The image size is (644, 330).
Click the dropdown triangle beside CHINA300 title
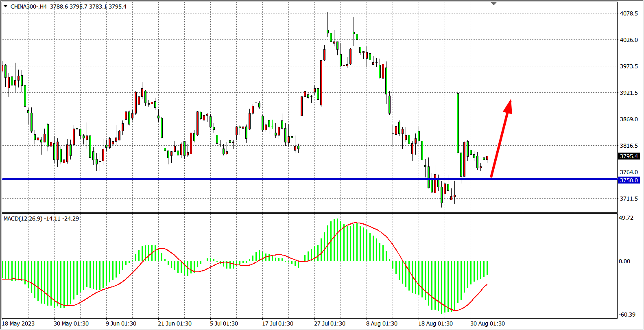[x=5, y=6]
